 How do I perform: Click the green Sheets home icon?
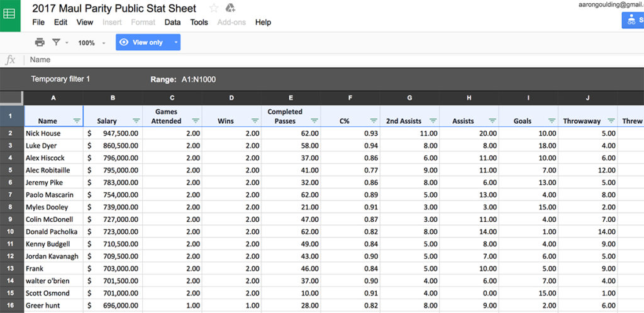pyautogui.click(x=10, y=15)
